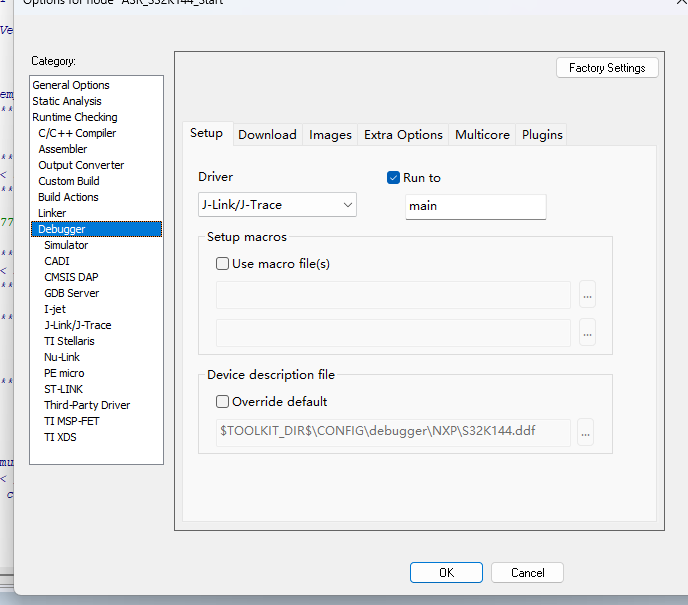Switch to the Download tab
This screenshot has width=688, height=605.
click(x=267, y=135)
